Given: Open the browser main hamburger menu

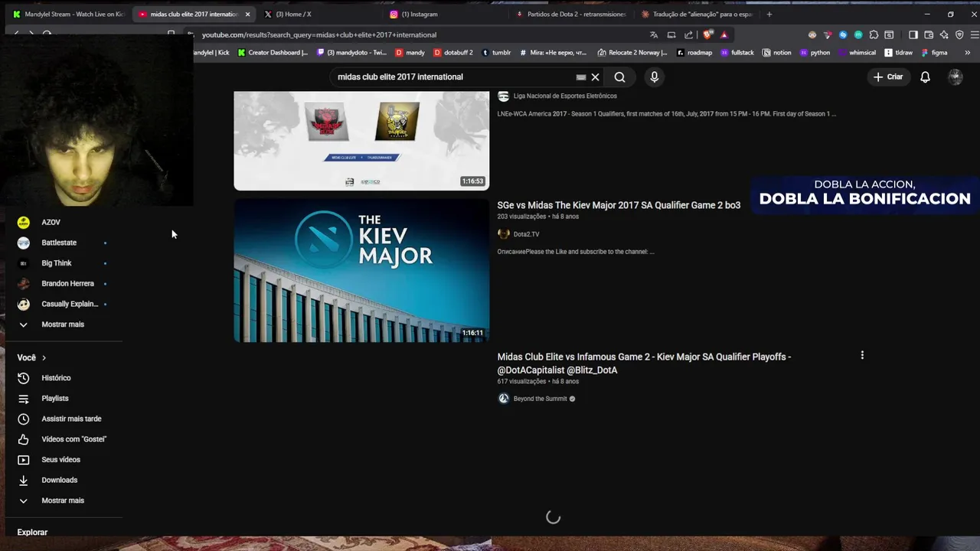Looking at the screenshot, I should coord(975,34).
